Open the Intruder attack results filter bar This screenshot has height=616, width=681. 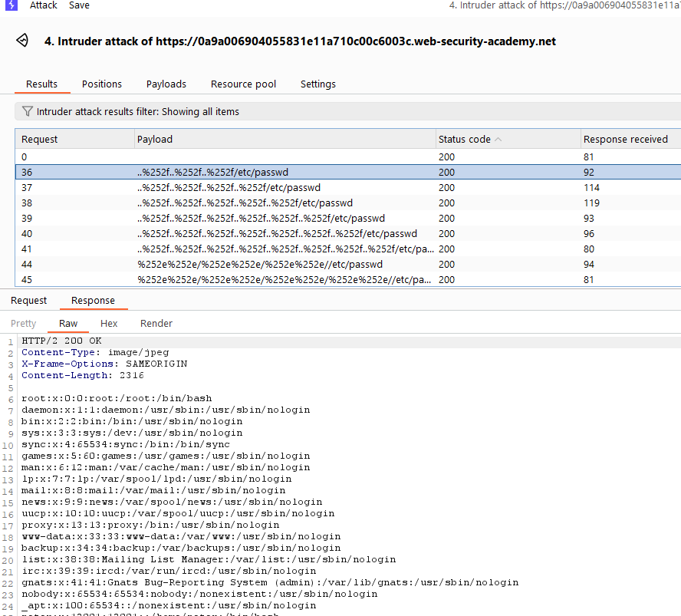pos(347,111)
